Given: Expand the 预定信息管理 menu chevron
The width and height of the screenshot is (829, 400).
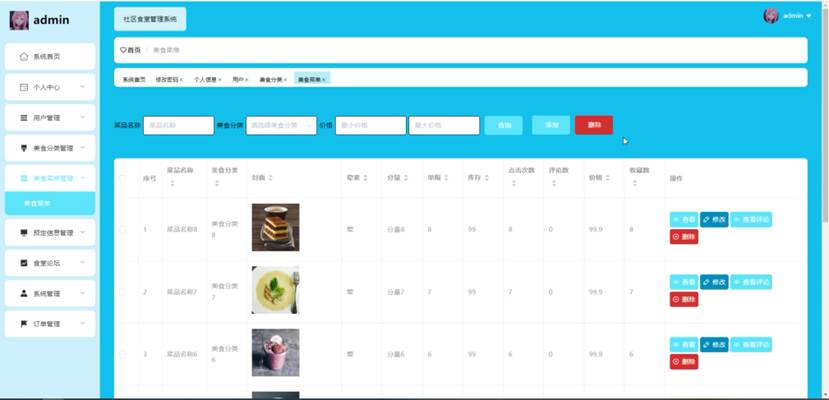Looking at the screenshot, I should tap(82, 232).
